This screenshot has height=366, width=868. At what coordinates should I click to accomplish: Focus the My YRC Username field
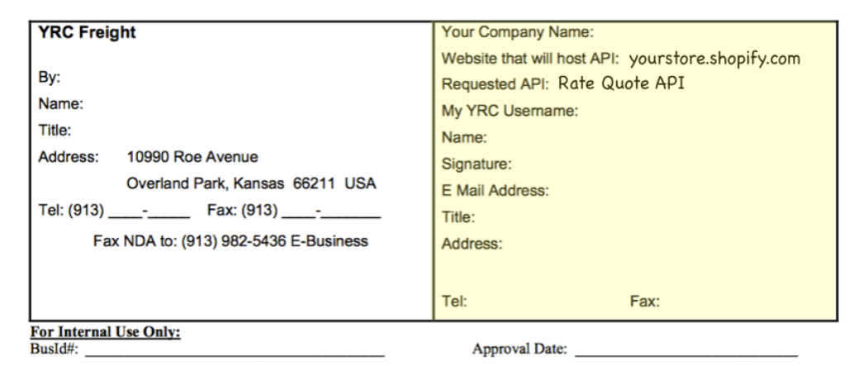[706, 112]
